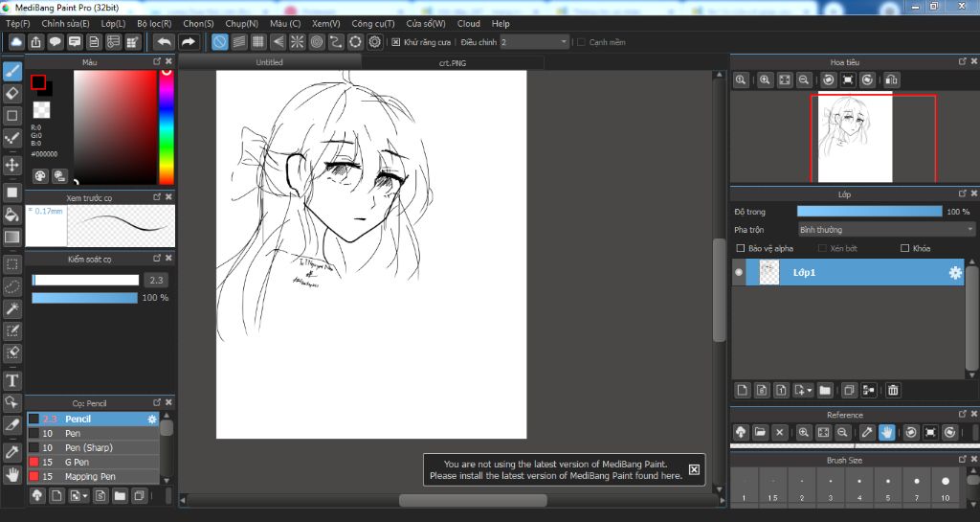The width and height of the screenshot is (980, 522).
Task: Open Lớp1 layer settings gear
Action: (x=955, y=273)
